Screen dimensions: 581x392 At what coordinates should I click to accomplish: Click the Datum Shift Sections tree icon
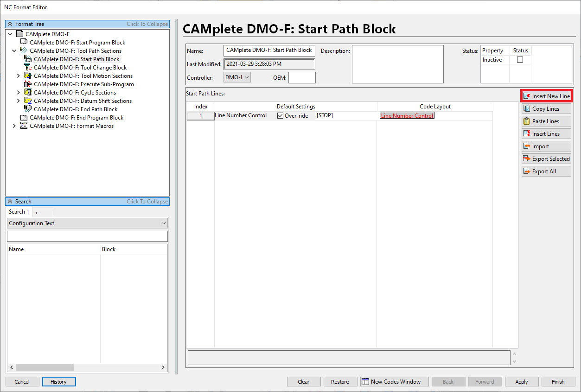tap(28, 101)
